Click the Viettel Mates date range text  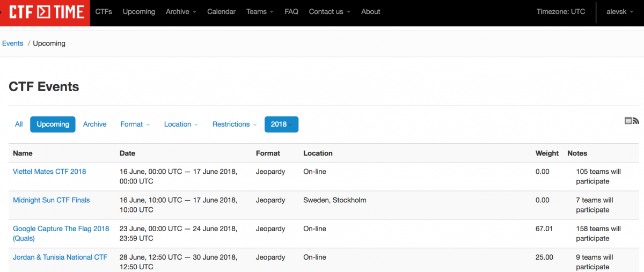[x=179, y=177]
